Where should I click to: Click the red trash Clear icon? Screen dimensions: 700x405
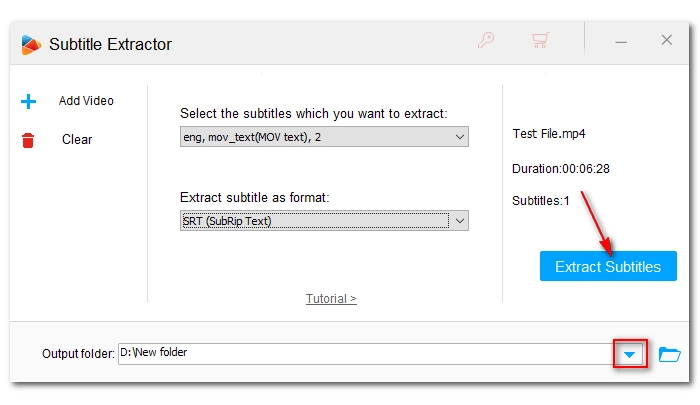(28, 140)
